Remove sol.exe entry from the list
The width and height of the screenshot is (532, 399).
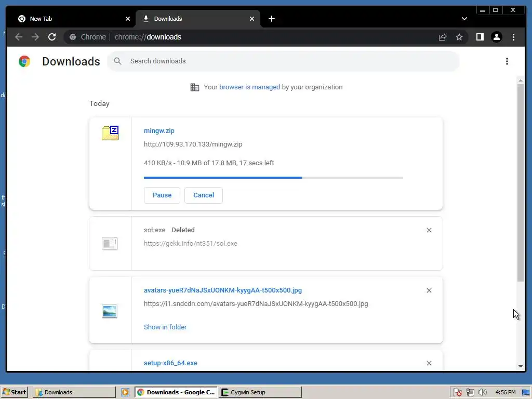tap(429, 230)
